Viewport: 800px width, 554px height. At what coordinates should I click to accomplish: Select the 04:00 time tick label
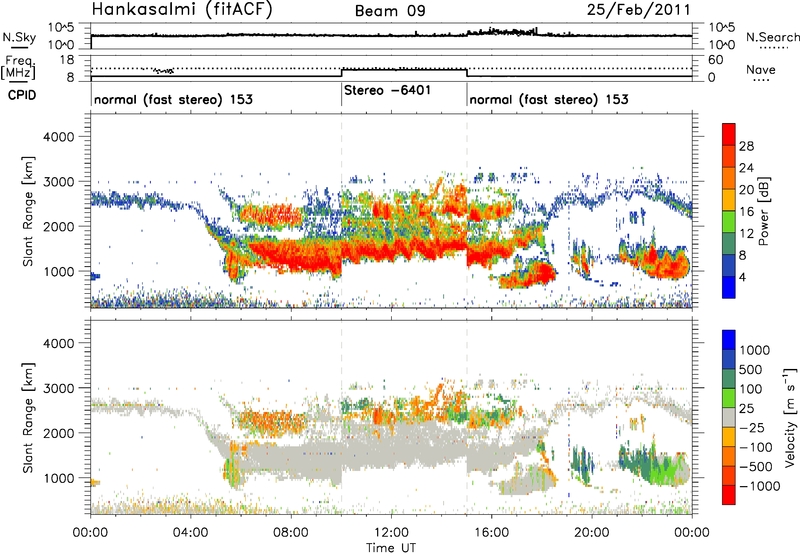190,533
